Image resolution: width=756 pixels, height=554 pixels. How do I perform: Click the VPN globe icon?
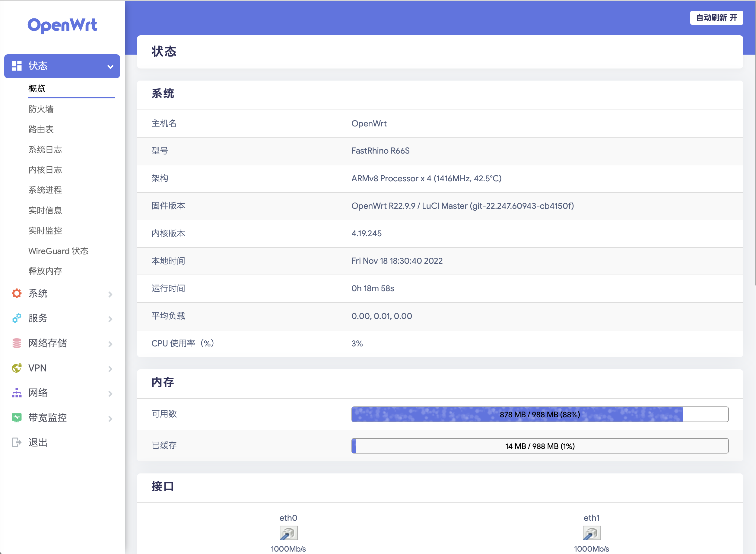tap(16, 368)
